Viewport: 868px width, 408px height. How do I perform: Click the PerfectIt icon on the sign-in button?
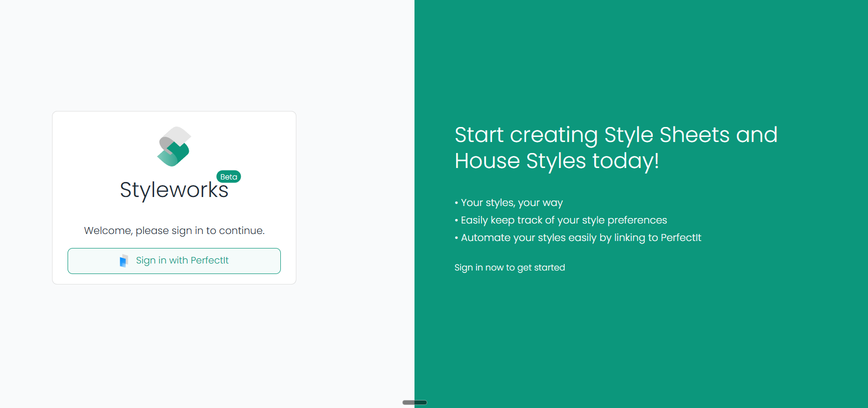[124, 260]
